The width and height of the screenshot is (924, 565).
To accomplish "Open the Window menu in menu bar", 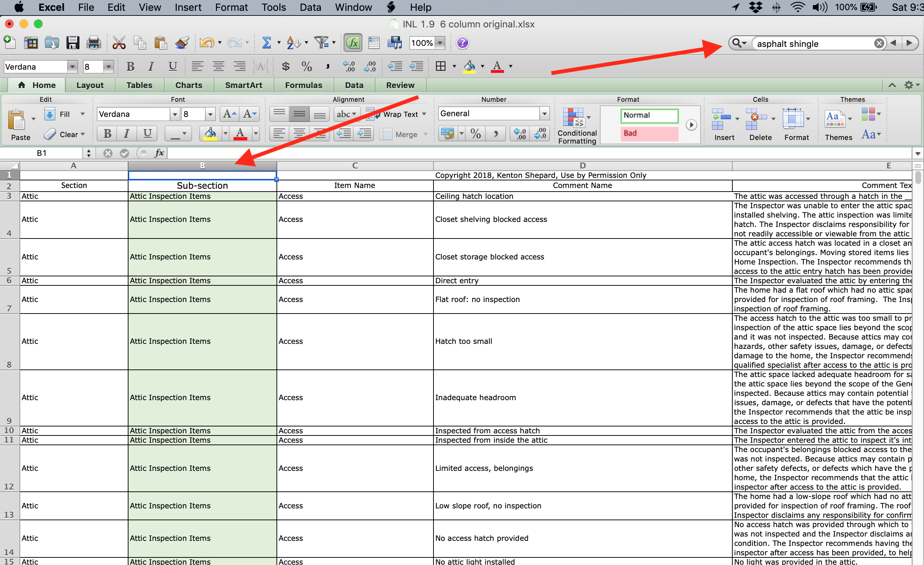I will (353, 8).
